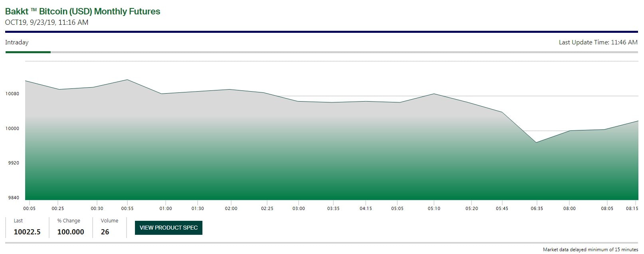This screenshot has width=644, height=254.
Task: Click the Market data delayed disclaimer text
Action: click(x=590, y=250)
